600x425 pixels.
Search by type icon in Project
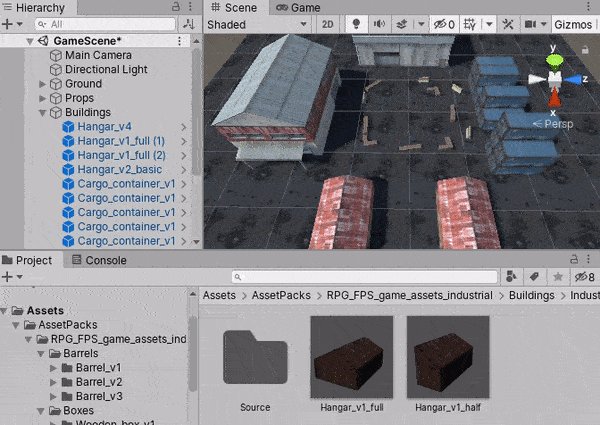click(x=511, y=277)
